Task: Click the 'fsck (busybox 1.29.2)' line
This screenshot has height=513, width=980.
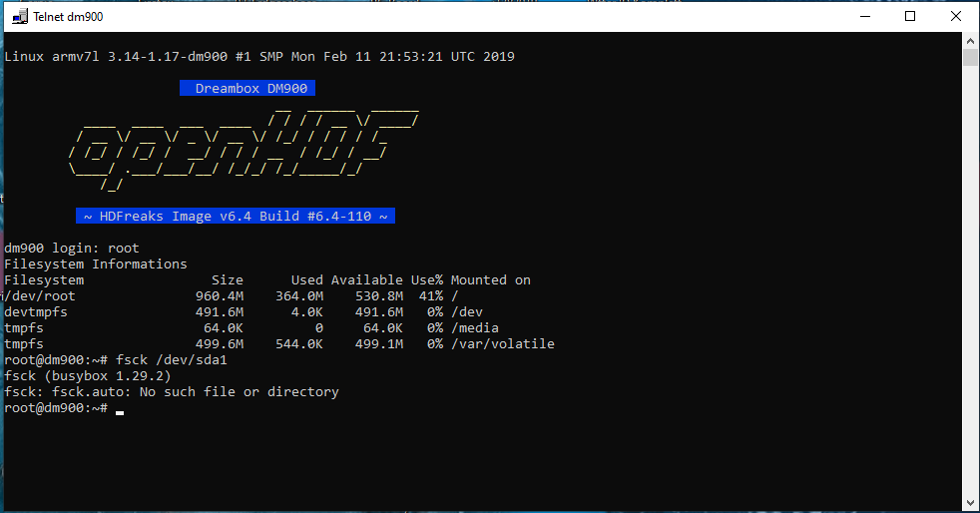Action: tap(88, 376)
